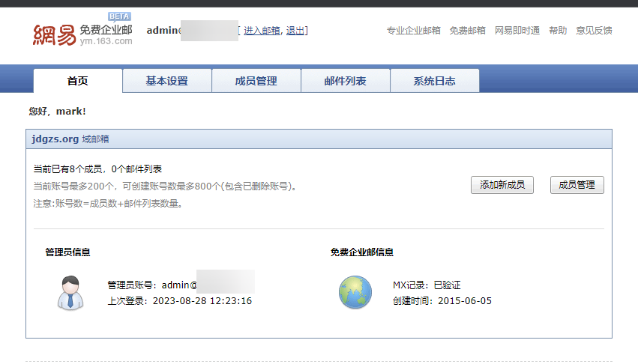This screenshot has height=364, width=638.
Task: Click the text 当前已有8个成员，0个邮件列表
Action: tap(97, 169)
